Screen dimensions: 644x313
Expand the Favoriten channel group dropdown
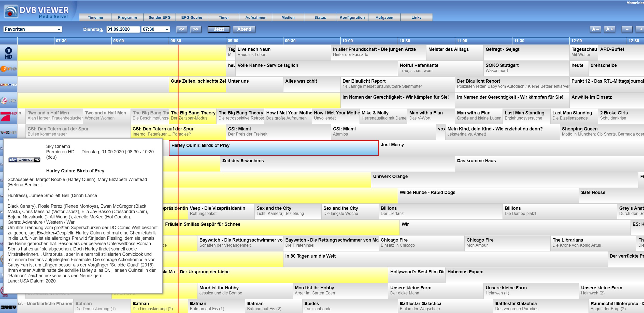[x=33, y=29]
